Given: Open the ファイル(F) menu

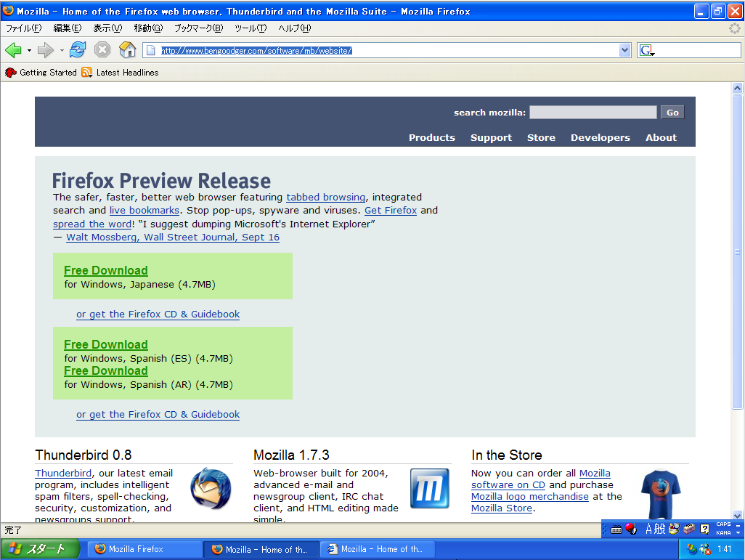Looking at the screenshot, I should [24, 28].
